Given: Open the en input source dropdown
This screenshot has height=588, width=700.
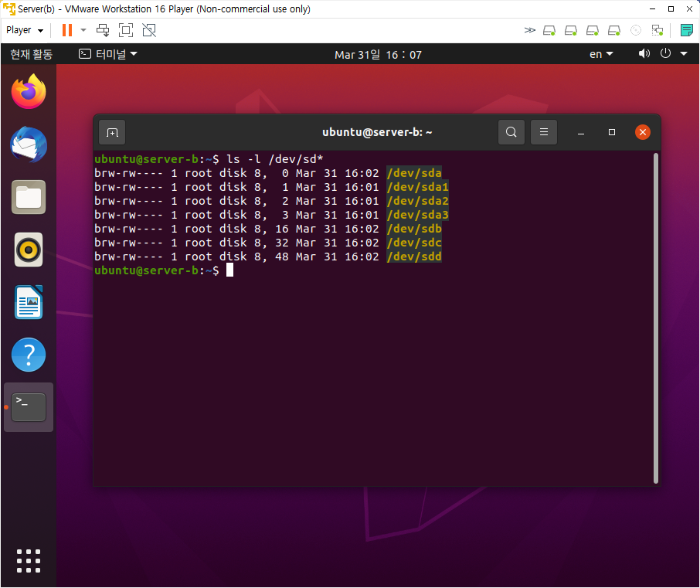Looking at the screenshot, I should click(601, 54).
